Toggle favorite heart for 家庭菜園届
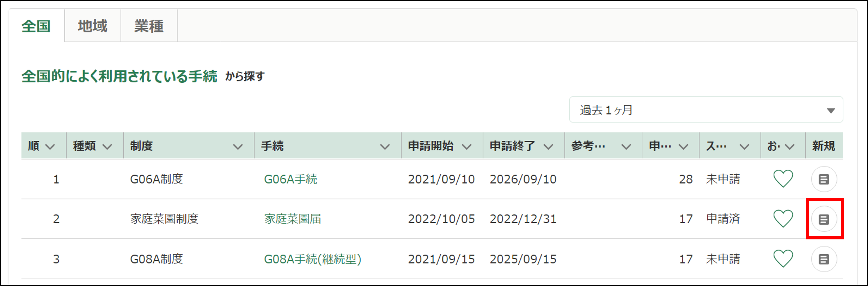This screenshot has width=868, height=286. pyautogui.click(x=783, y=218)
